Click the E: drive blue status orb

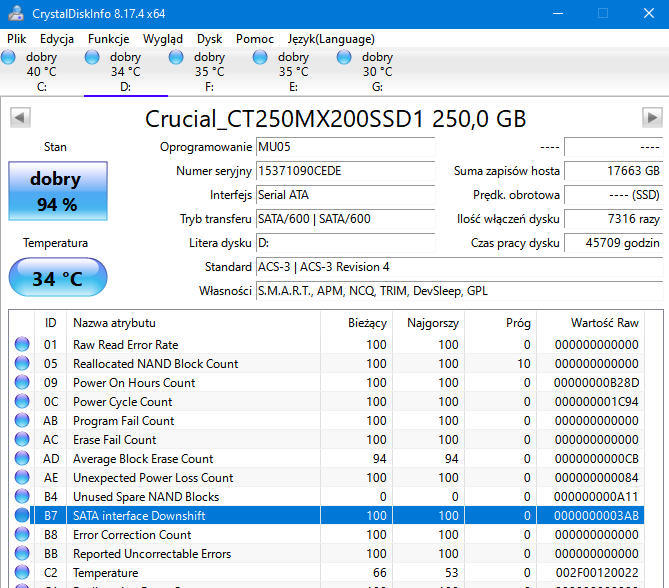260,57
